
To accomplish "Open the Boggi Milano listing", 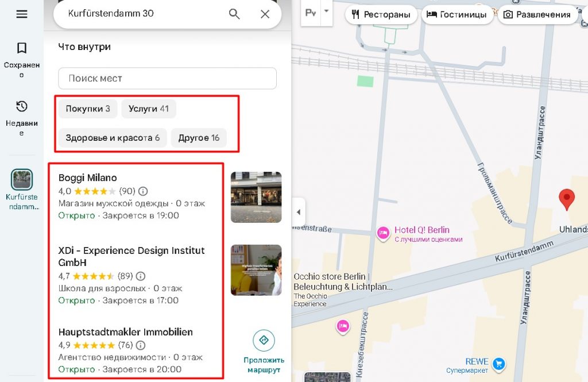I will pos(88,178).
